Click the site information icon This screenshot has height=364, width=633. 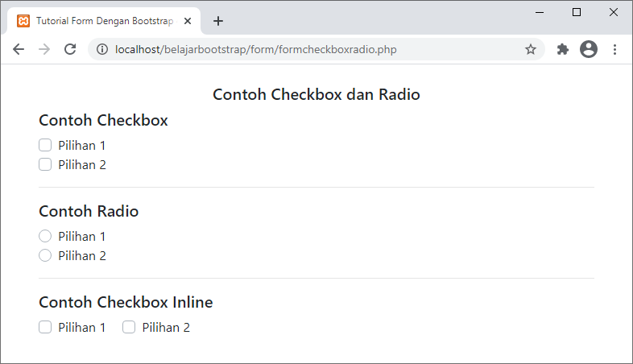102,49
